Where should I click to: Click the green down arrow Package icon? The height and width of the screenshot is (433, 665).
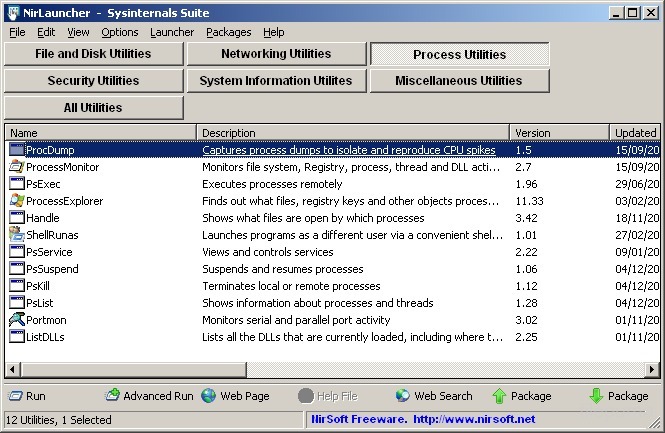point(596,396)
